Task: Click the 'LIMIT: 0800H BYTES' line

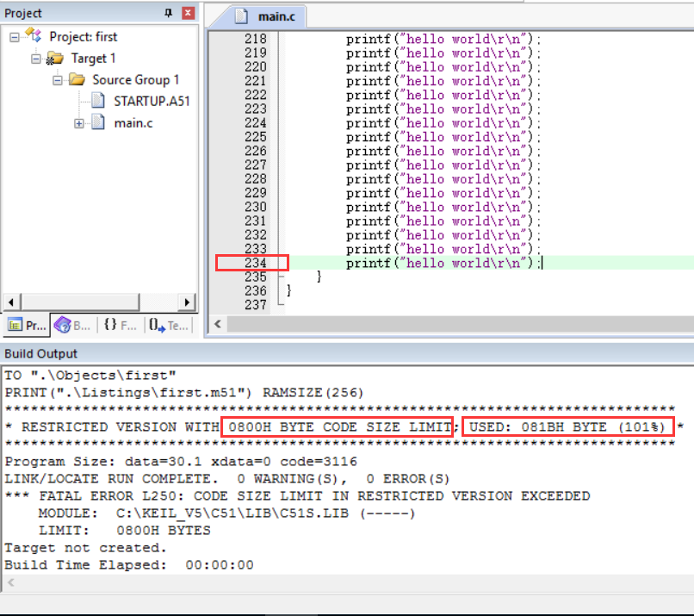Action: 125,531
